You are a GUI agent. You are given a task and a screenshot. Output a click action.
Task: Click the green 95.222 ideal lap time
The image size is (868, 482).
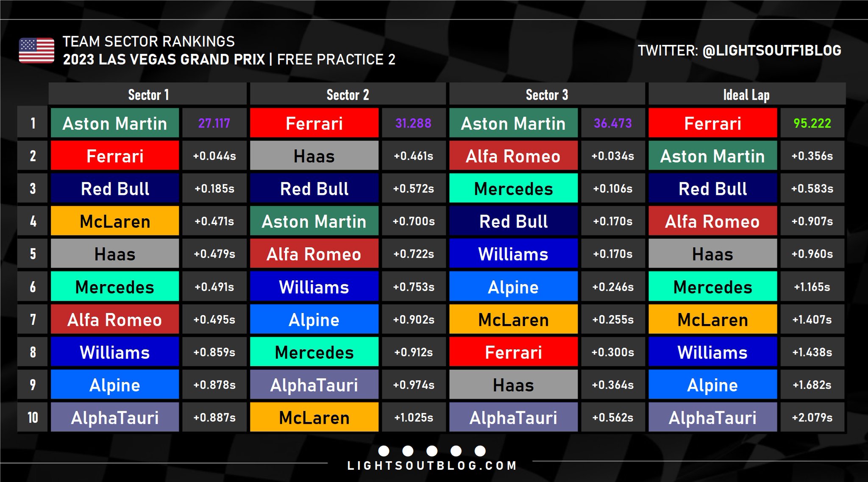click(x=812, y=123)
